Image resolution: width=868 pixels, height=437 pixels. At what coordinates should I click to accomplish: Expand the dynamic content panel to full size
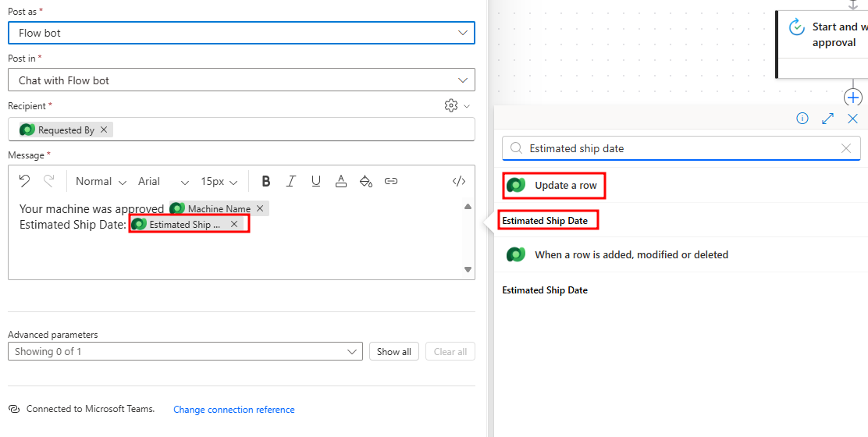pyautogui.click(x=827, y=119)
